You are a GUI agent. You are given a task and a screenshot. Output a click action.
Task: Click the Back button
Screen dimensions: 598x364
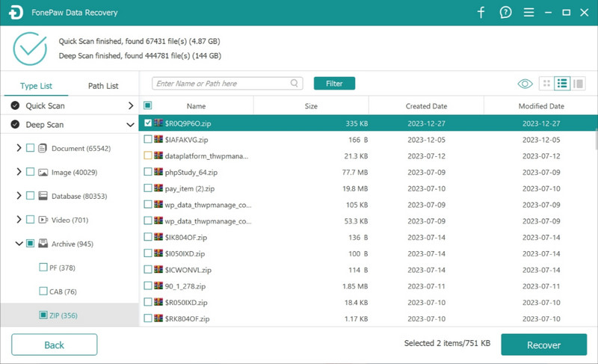pos(54,345)
